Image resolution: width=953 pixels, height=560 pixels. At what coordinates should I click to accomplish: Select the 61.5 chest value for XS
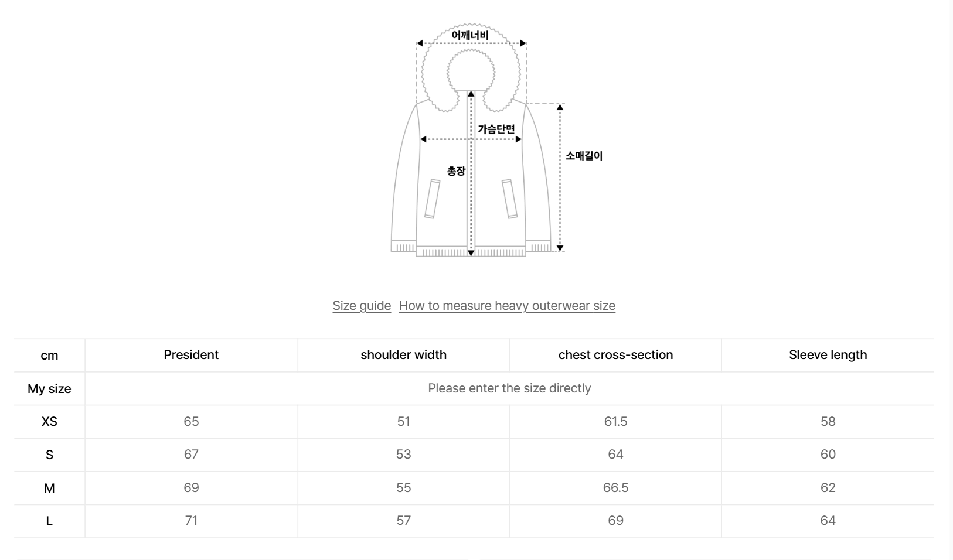point(615,421)
